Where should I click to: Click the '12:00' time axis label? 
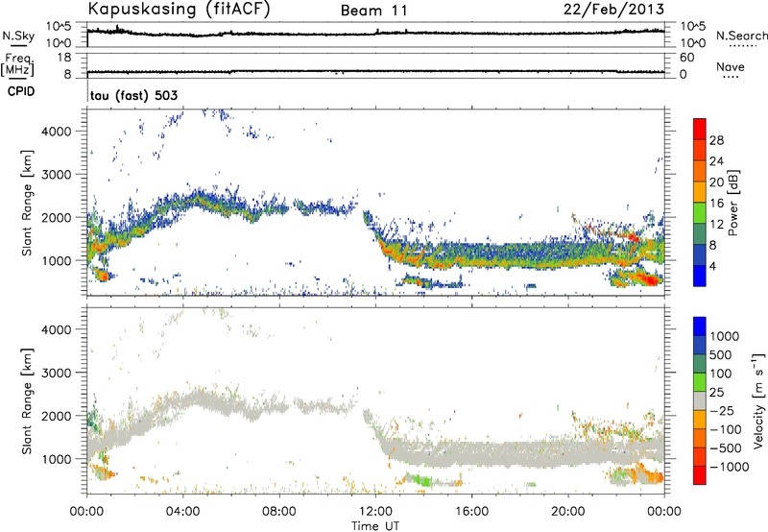pyautogui.click(x=376, y=512)
